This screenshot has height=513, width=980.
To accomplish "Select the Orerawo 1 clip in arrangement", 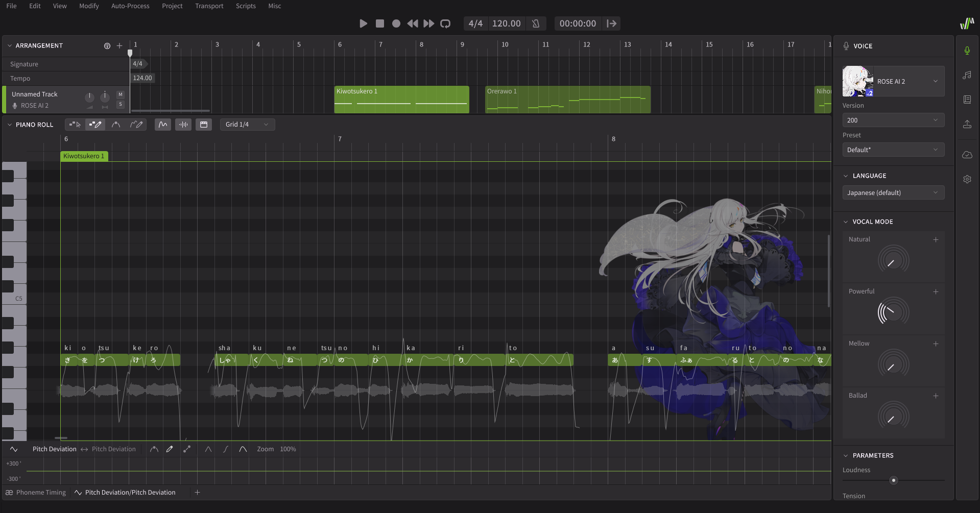I will coord(568,100).
